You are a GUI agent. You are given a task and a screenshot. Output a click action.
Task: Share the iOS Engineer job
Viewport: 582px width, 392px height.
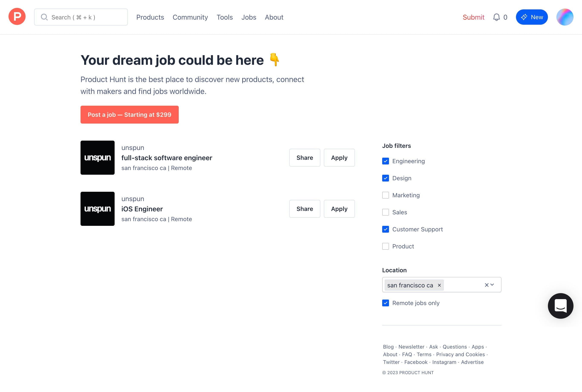click(x=304, y=209)
